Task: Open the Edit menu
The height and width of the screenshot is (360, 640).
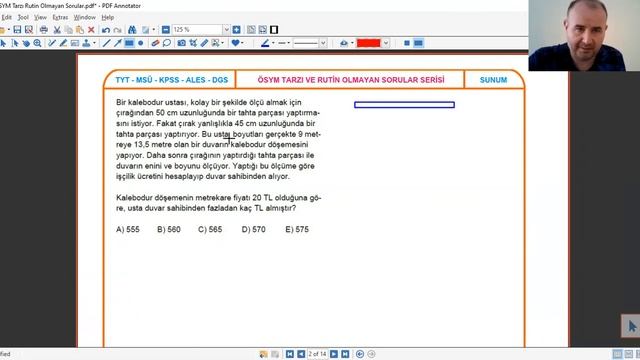Action: click(x=7, y=18)
